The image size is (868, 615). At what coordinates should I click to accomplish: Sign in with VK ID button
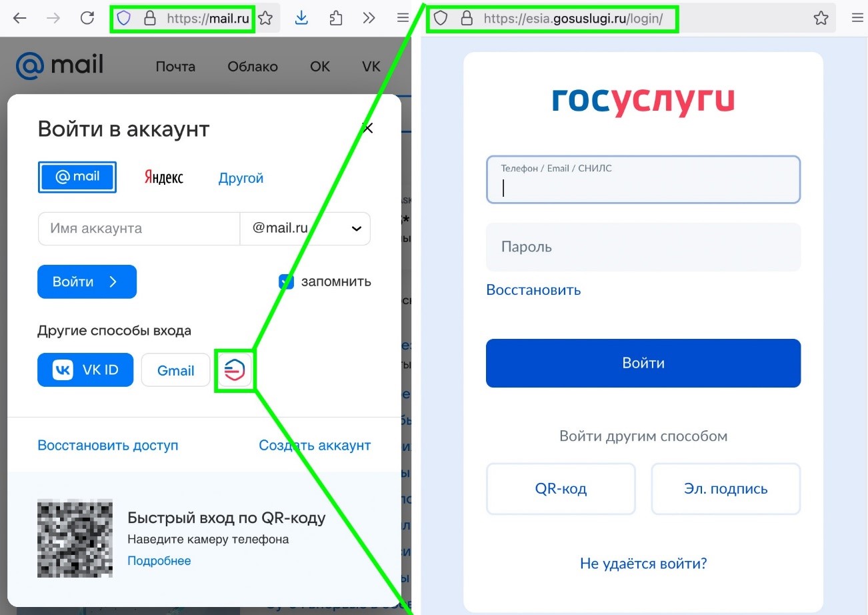pos(85,370)
